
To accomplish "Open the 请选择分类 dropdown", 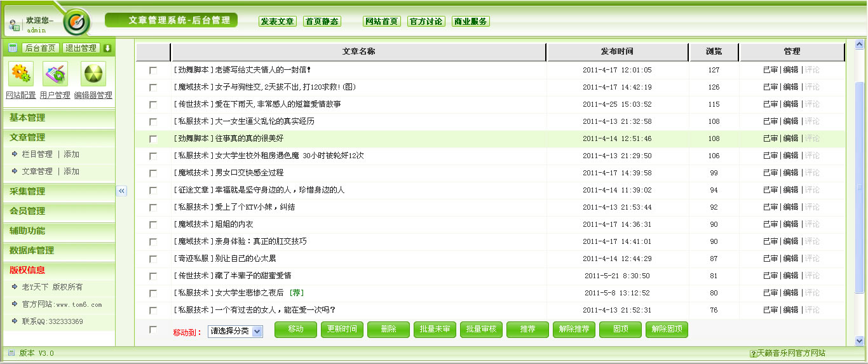I will click(235, 331).
